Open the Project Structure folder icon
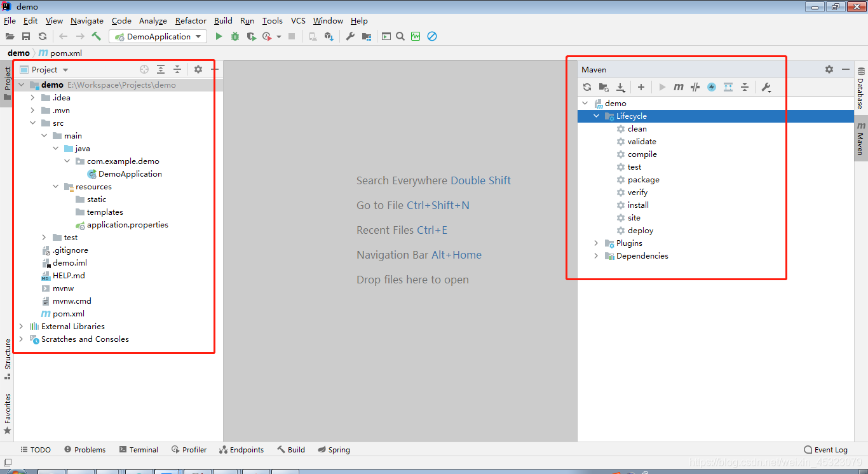Viewport: 868px width, 474px height. pyautogui.click(x=367, y=36)
